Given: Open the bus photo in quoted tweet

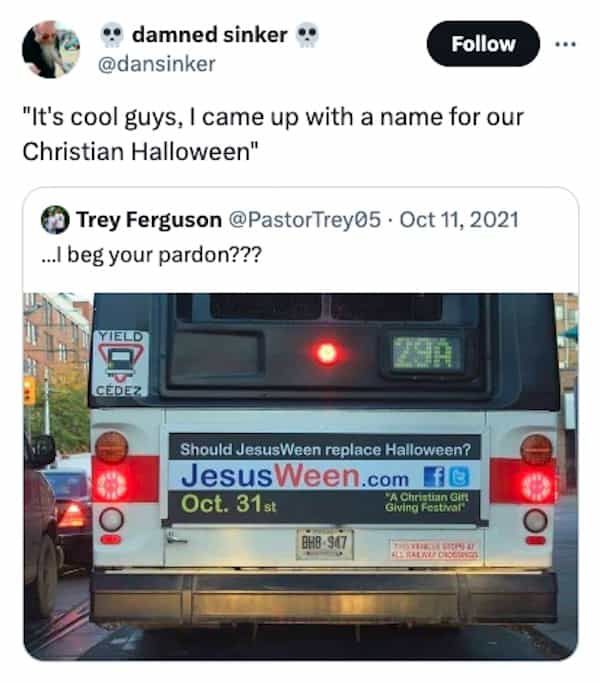Looking at the screenshot, I should tap(301, 477).
